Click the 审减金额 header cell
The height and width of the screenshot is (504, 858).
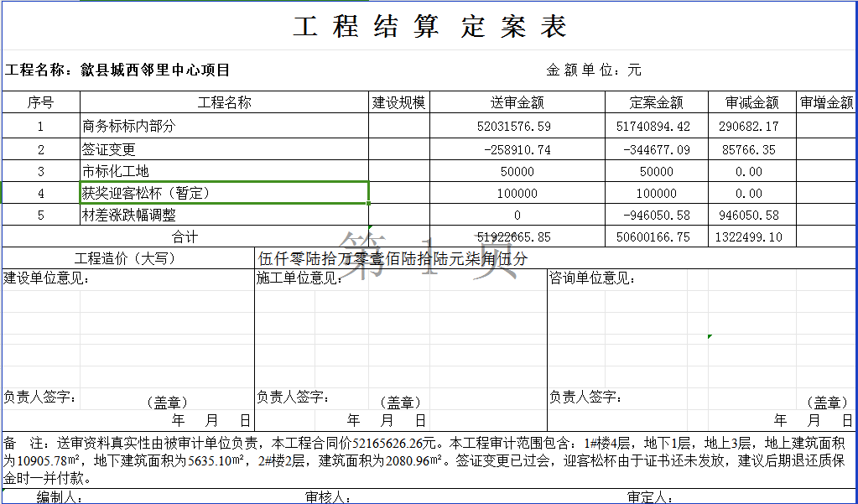coord(751,103)
